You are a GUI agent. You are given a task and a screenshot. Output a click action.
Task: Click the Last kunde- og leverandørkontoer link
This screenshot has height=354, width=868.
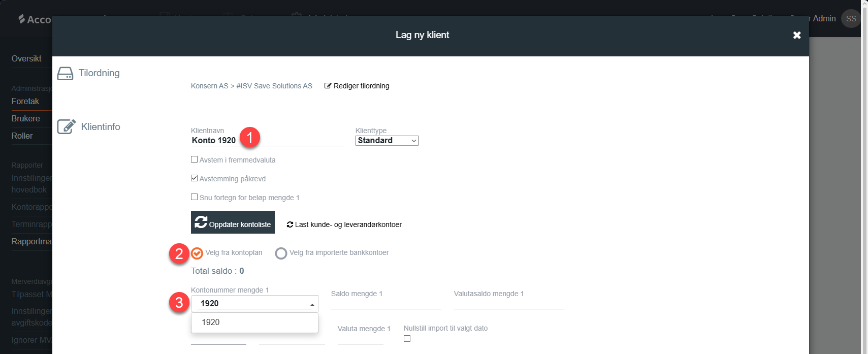pos(348,224)
